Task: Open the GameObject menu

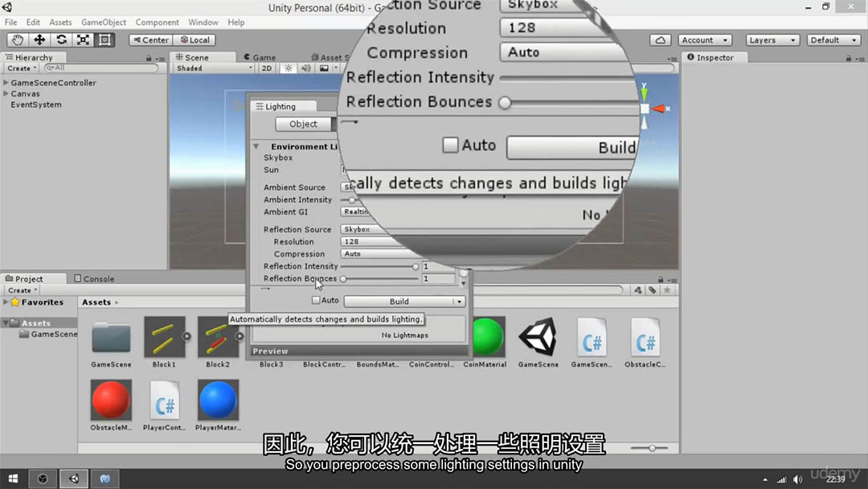Action: click(x=104, y=23)
